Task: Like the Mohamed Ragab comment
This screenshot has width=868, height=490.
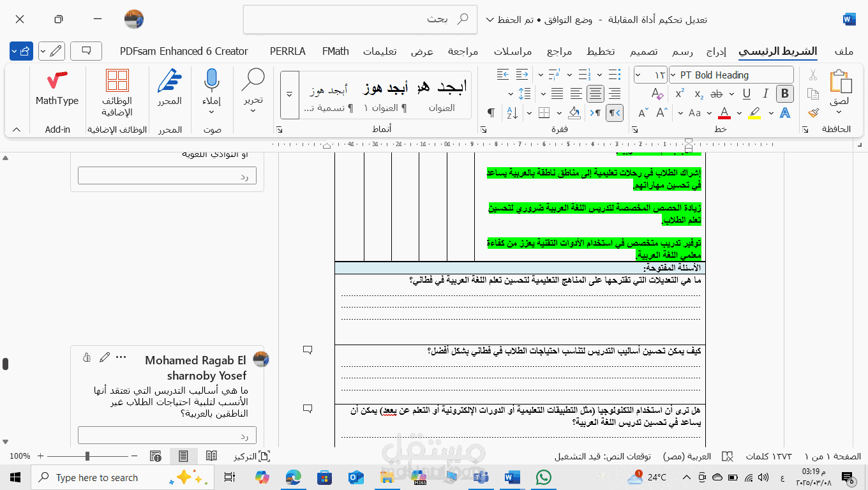Action: (87, 357)
